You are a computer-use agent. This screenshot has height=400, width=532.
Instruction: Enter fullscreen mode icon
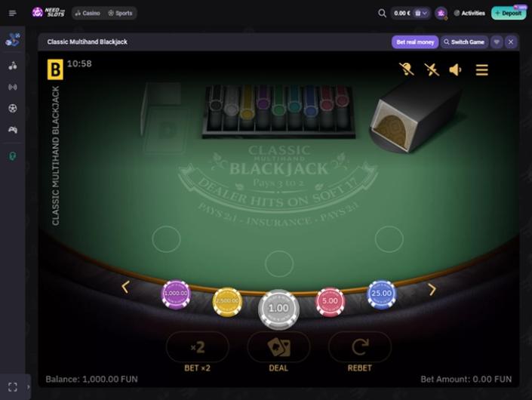point(13,387)
